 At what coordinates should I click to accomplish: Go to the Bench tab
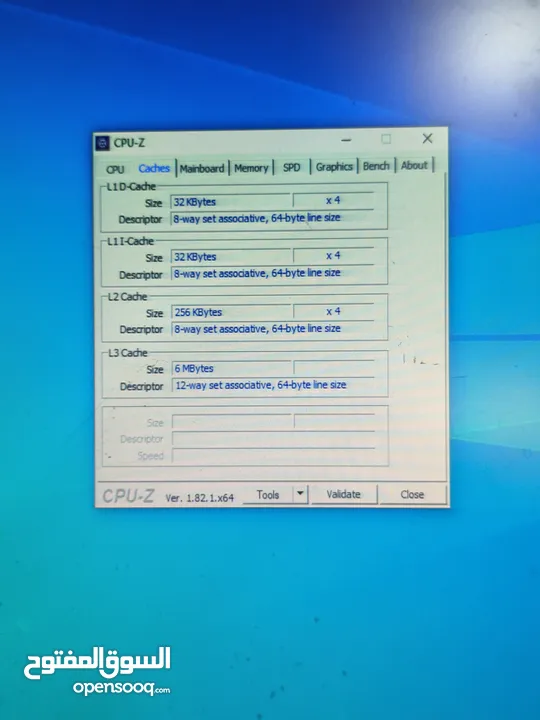point(376,166)
